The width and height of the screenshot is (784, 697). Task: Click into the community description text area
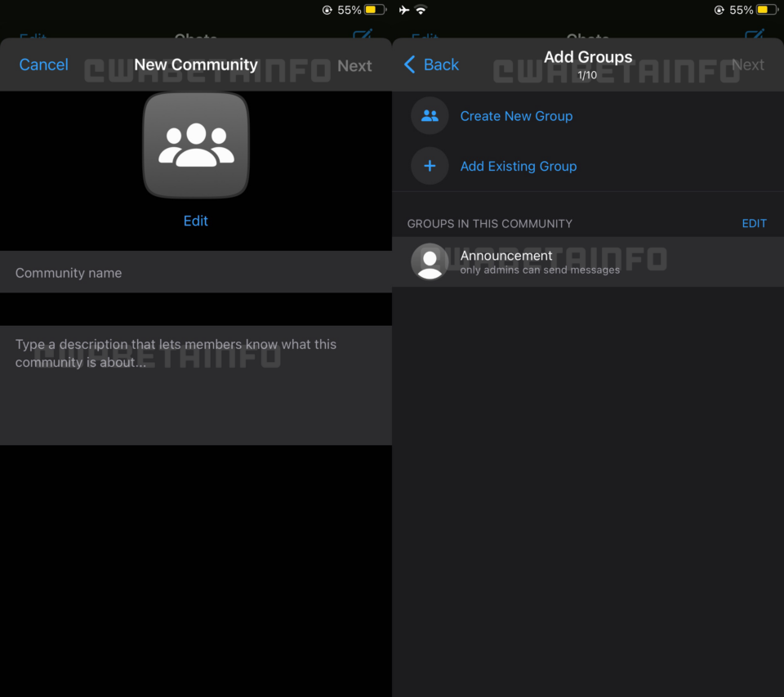click(x=196, y=384)
